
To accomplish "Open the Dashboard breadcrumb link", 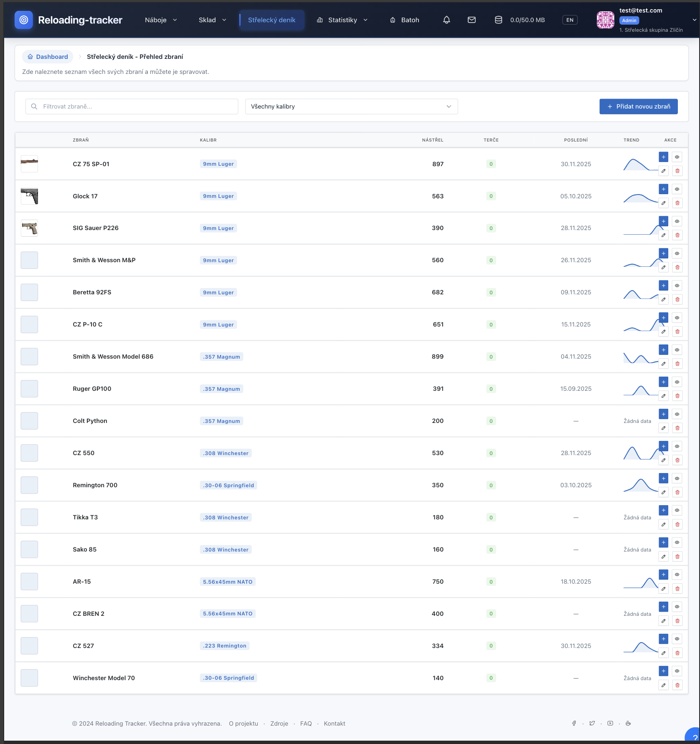I will point(48,57).
